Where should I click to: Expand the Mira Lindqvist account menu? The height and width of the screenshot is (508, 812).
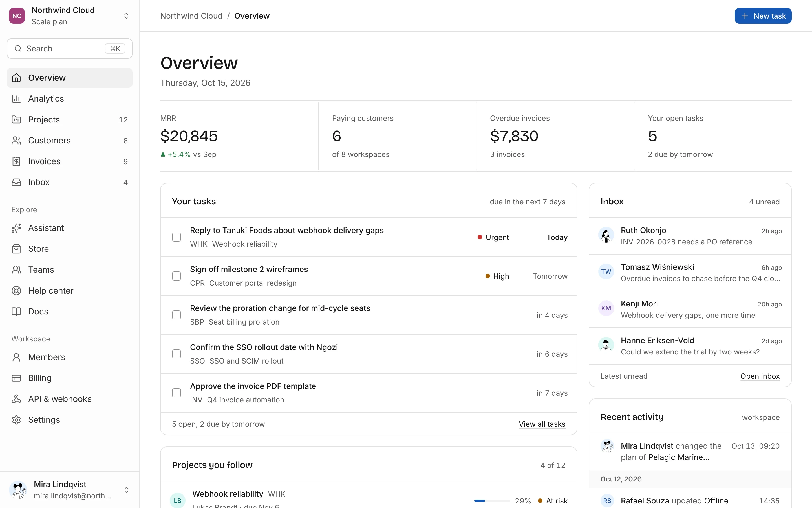(x=126, y=490)
